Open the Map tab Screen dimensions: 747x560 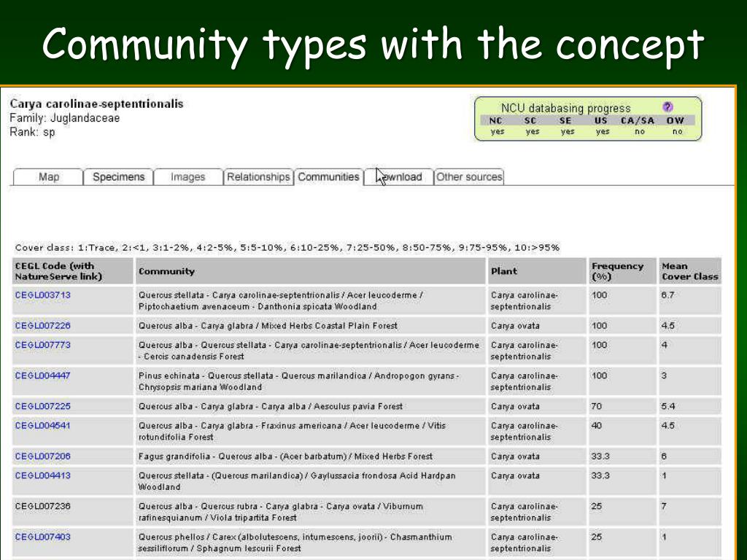click(x=49, y=176)
